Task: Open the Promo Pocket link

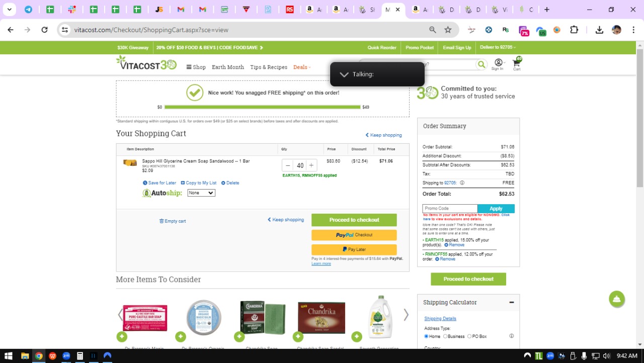Action: [x=420, y=48]
